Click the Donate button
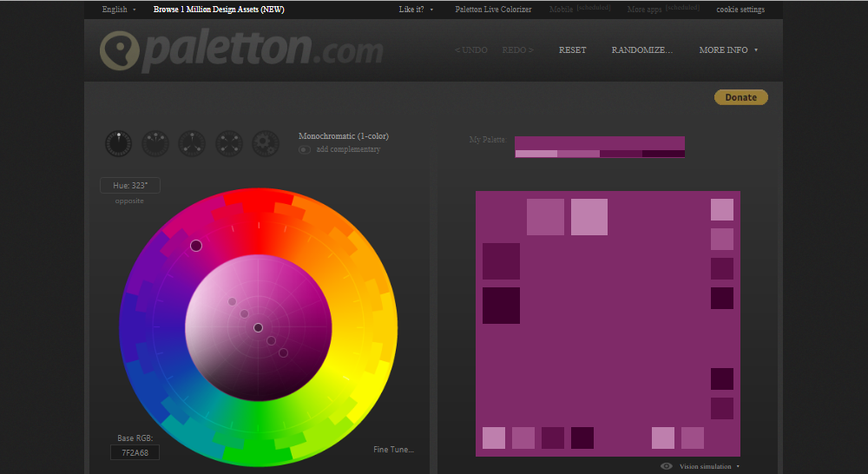 [x=740, y=97]
